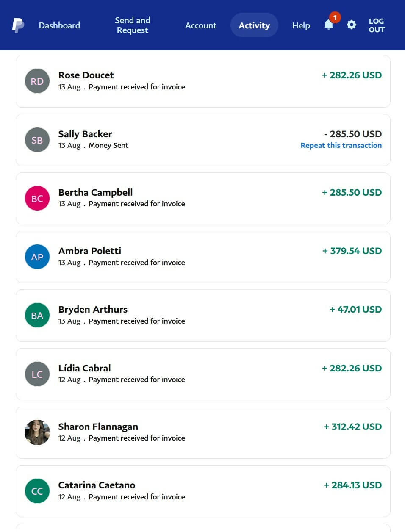Viewport: 405px width, 532px height.
Task: Click the PayPal logo icon
Action: pyautogui.click(x=18, y=25)
